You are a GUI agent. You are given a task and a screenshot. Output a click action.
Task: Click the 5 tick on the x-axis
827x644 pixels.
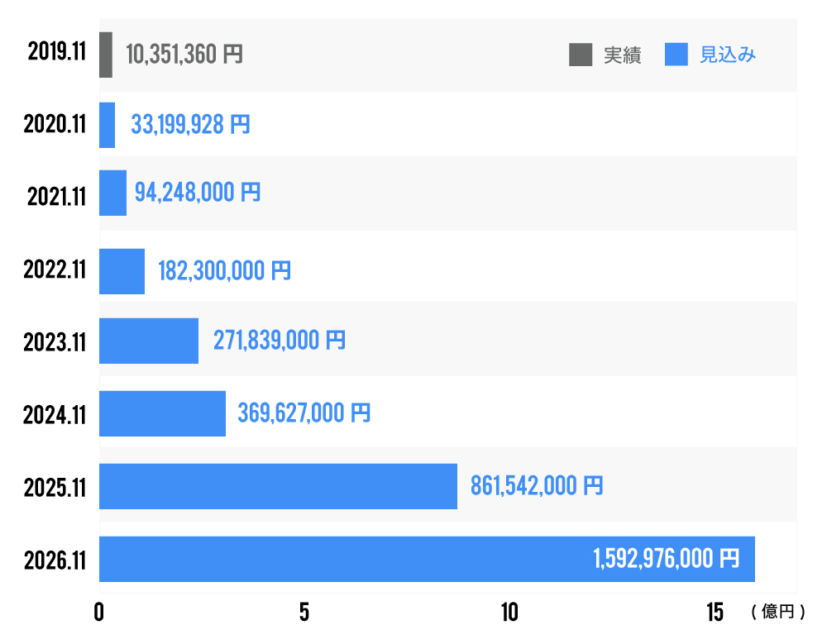pos(304,613)
